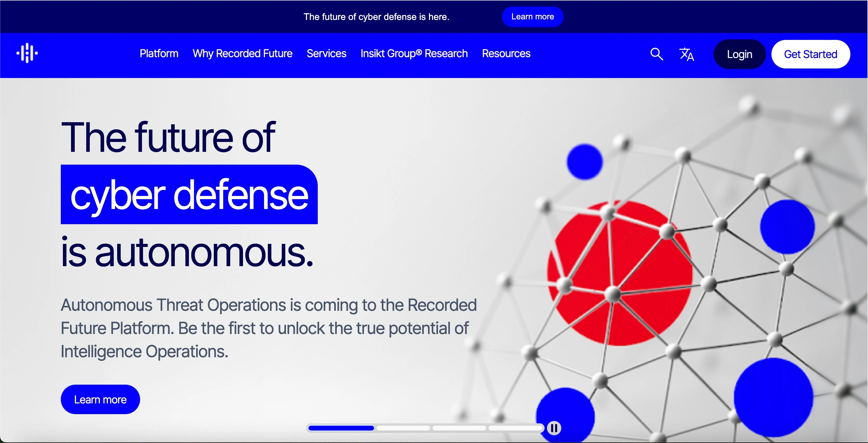Click the highlighted cyber defense headline
The width and height of the screenshot is (868, 443).
click(x=189, y=194)
